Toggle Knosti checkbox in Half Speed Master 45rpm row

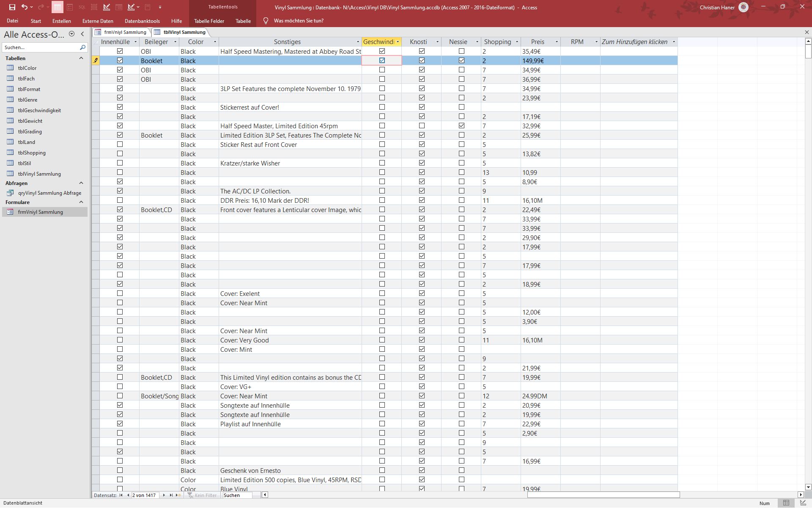(422, 126)
